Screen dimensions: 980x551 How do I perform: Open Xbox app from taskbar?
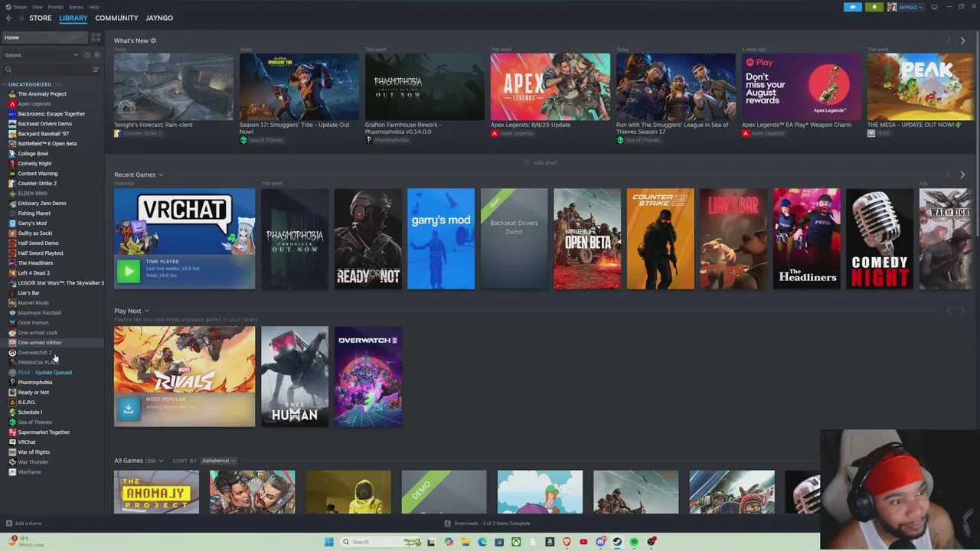coord(517,542)
